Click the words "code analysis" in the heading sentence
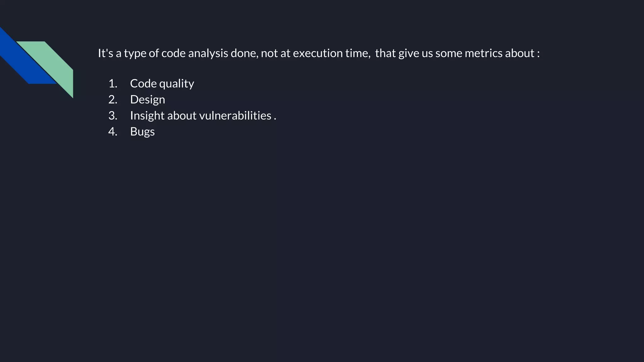This screenshot has width=644, height=362. click(195, 53)
